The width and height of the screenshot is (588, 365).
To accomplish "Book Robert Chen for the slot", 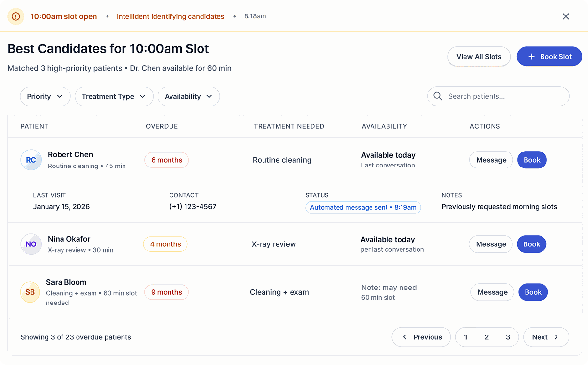I will (532, 160).
